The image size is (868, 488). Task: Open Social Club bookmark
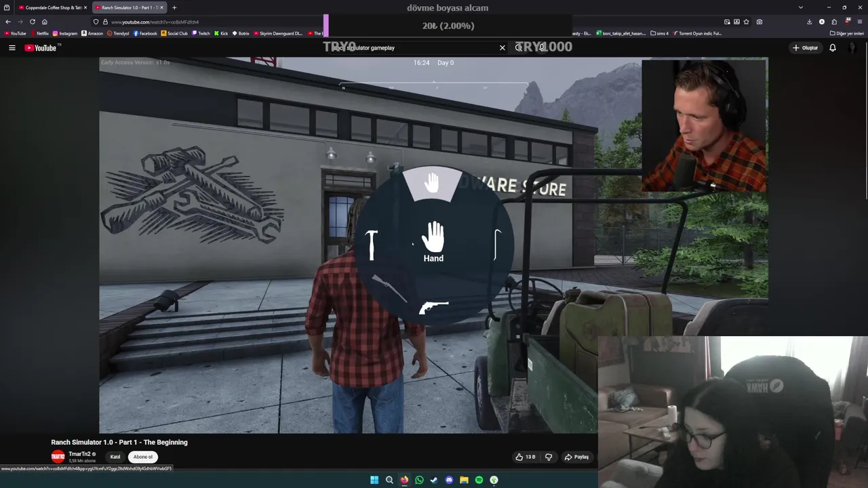174,33
